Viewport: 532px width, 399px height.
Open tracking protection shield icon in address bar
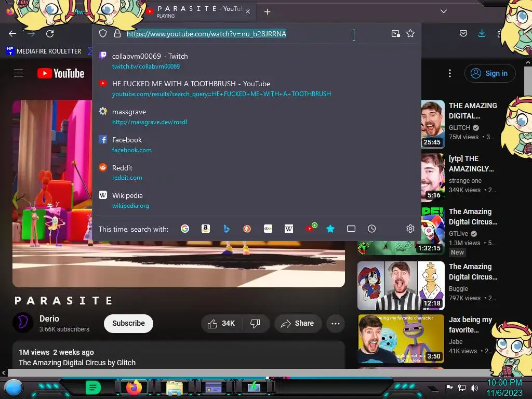pyautogui.click(x=103, y=33)
